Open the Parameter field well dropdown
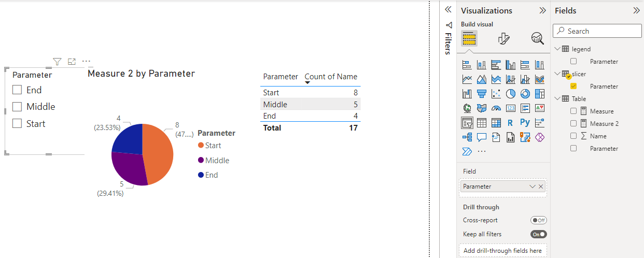The image size is (644, 258). point(532,187)
